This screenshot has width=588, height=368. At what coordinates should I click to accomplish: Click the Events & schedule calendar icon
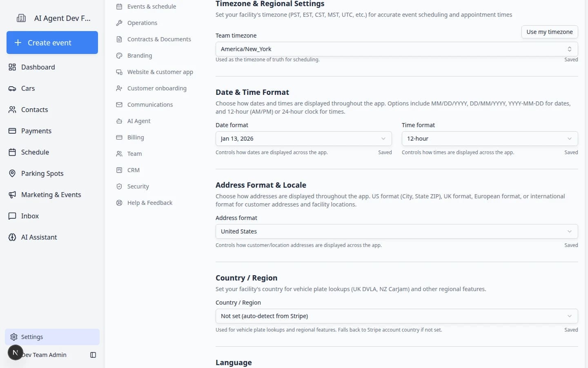click(x=119, y=7)
